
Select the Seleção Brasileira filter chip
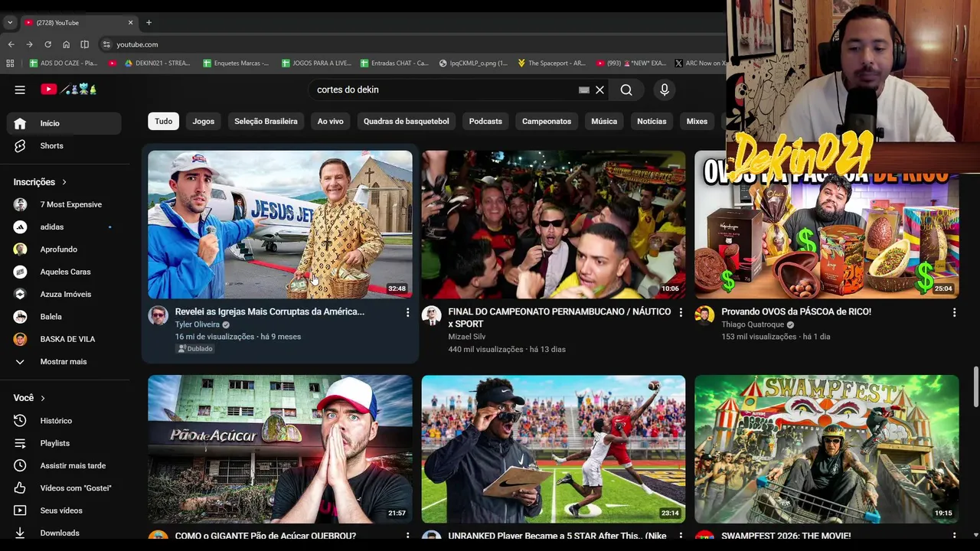[266, 121]
